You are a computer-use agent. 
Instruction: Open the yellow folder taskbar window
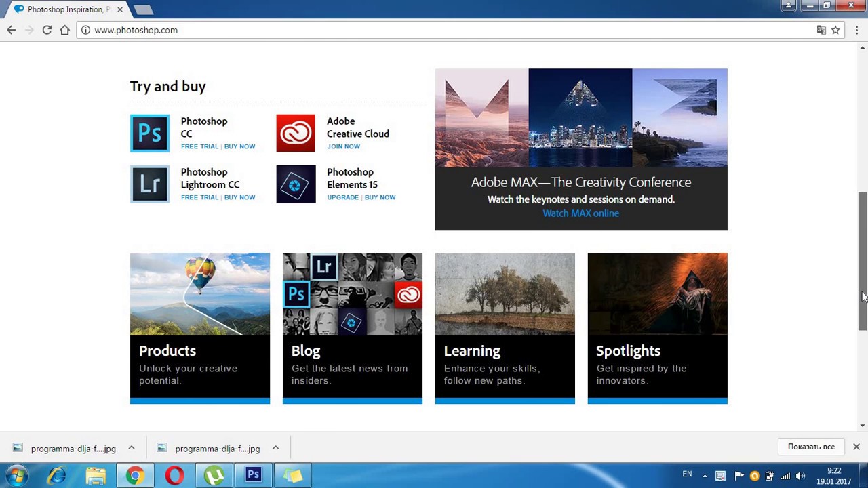click(x=293, y=476)
